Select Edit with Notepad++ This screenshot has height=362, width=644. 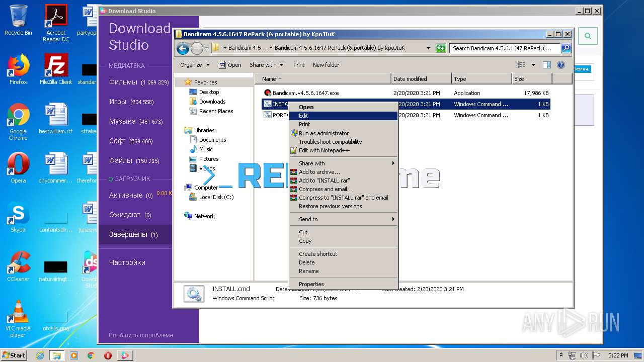344,150
